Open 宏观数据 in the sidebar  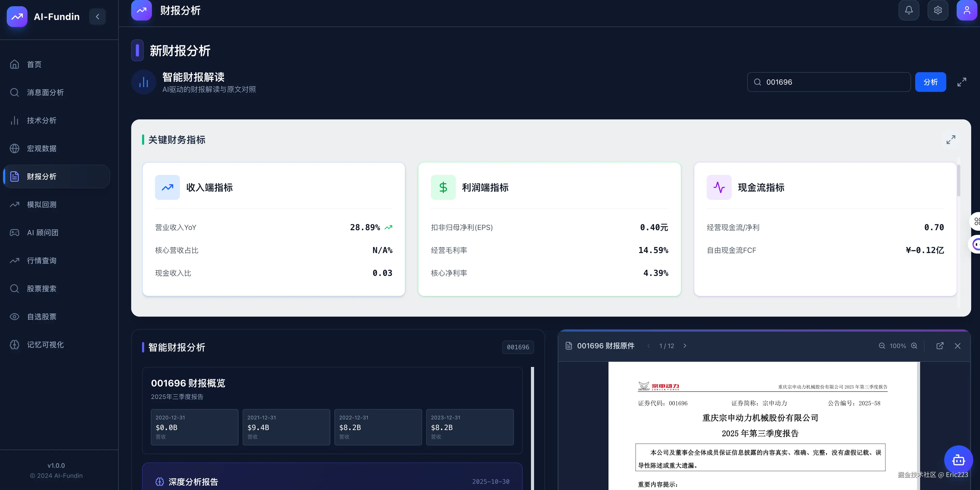41,148
